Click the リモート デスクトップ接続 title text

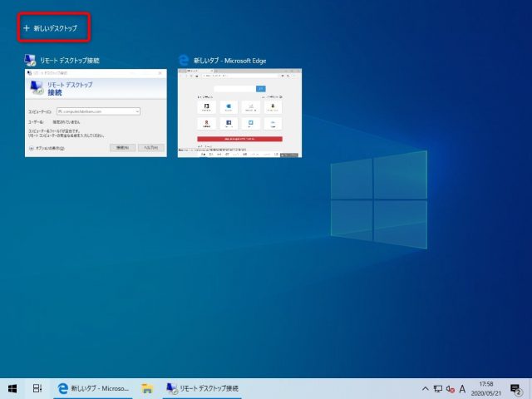point(70,61)
